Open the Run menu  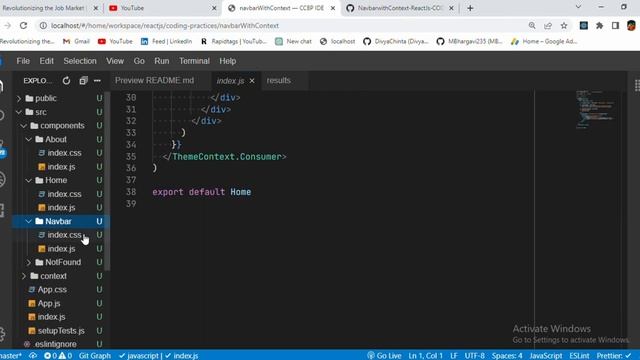point(162,61)
